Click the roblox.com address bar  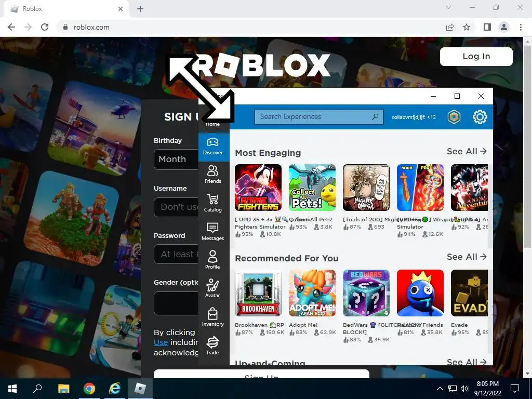[x=251, y=27]
